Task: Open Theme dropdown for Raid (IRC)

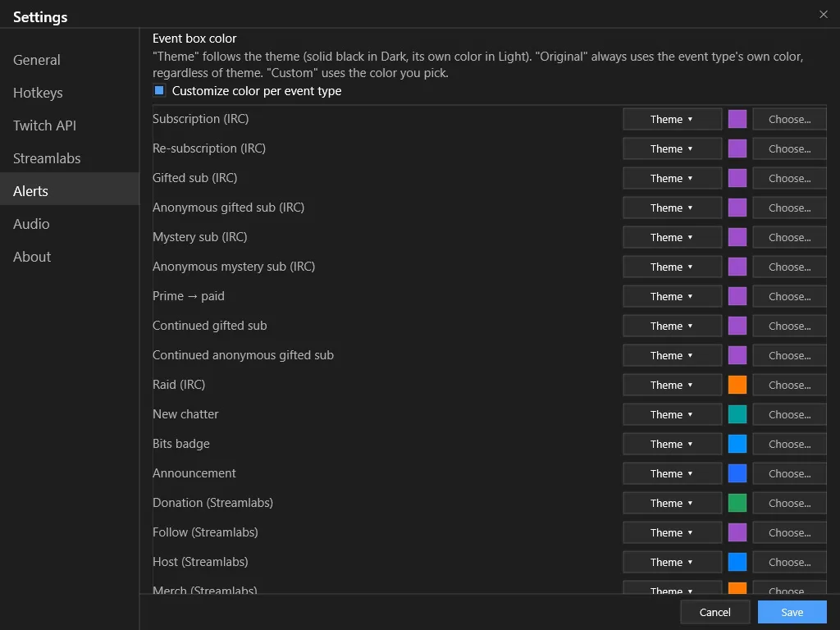Action: tap(672, 385)
